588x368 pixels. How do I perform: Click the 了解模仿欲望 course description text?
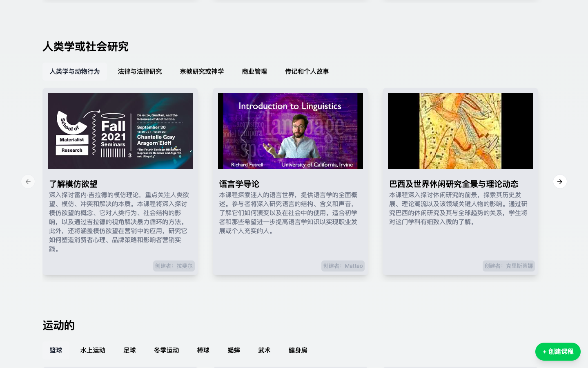coord(119,222)
